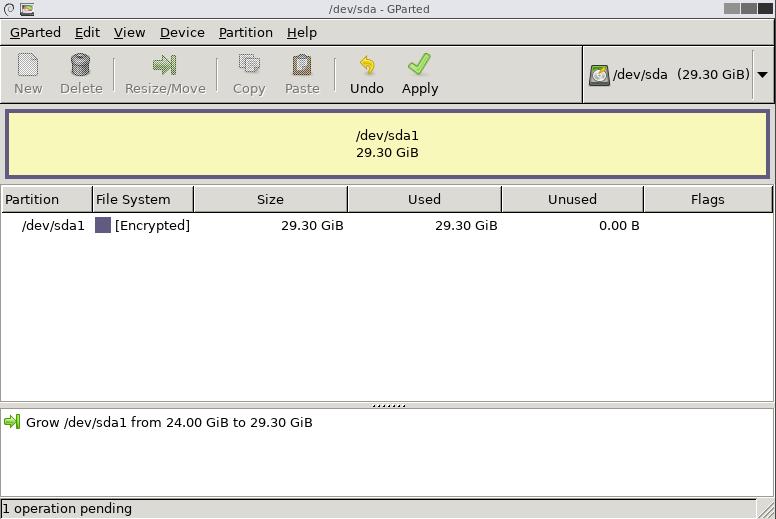Image resolution: width=776 pixels, height=519 pixels.
Task: Click the Flags column header
Action: (708, 199)
